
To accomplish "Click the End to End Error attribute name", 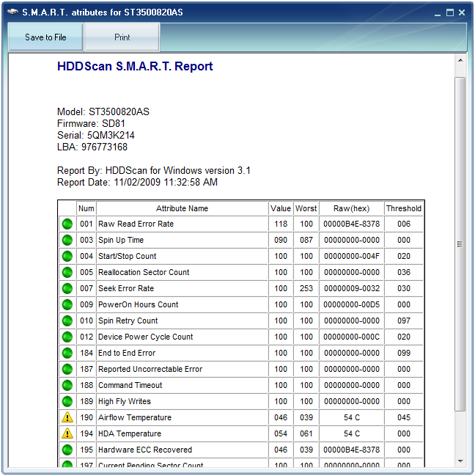I will (127, 353).
